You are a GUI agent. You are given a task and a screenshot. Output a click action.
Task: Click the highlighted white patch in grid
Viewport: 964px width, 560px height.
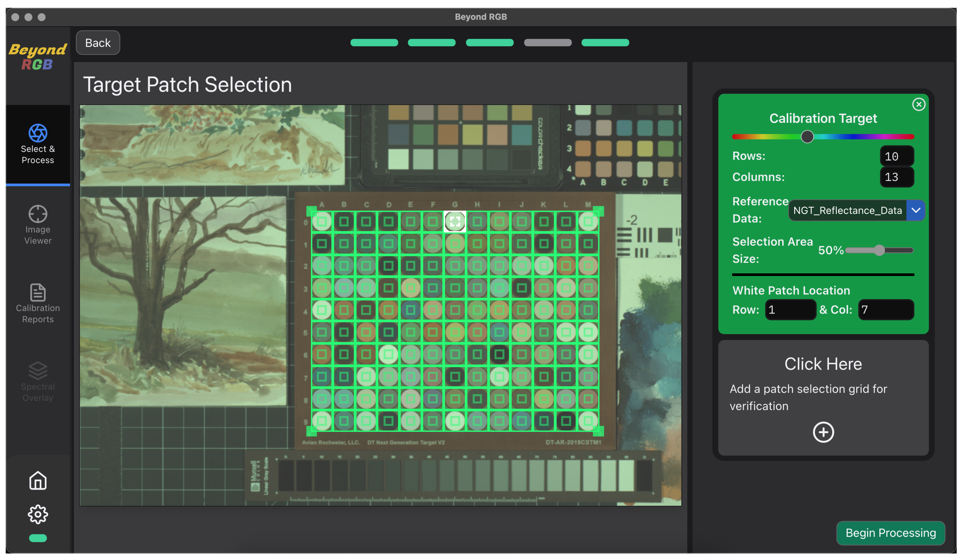pos(455,221)
